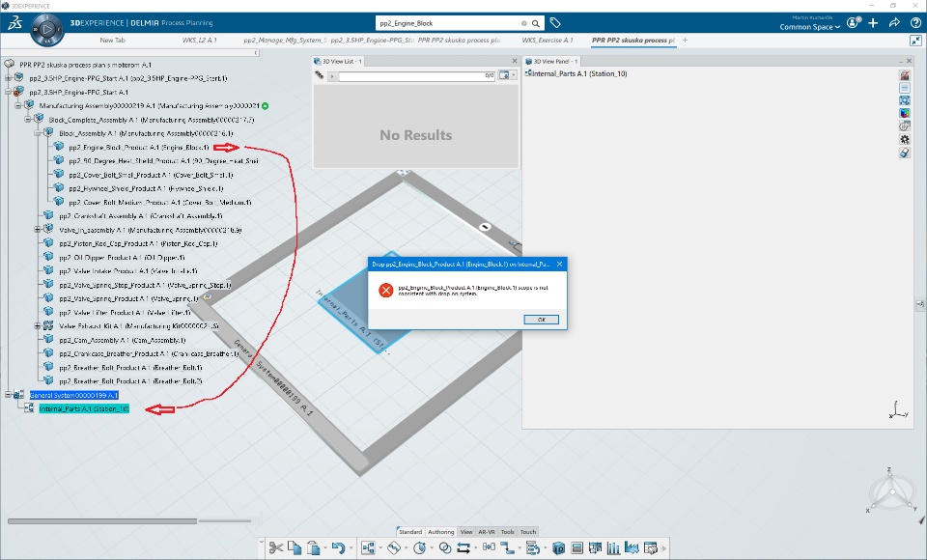Select pp2_Crankshaft_Assembly A.1 in tree
This screenshot has height=560, width=927.
[141, 216]
